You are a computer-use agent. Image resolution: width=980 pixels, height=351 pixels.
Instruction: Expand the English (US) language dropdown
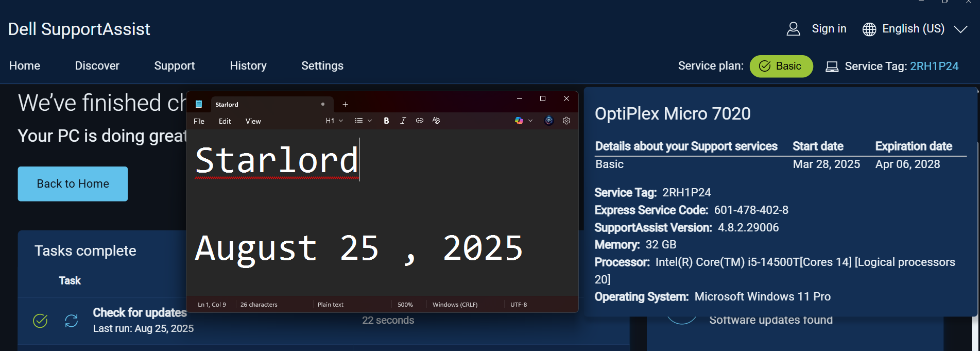tap(960, 29)
